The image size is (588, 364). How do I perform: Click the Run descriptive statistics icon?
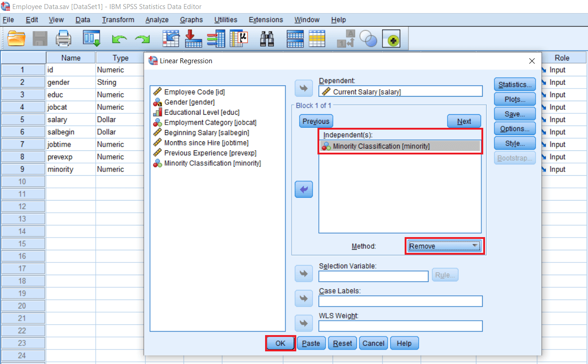239,38
